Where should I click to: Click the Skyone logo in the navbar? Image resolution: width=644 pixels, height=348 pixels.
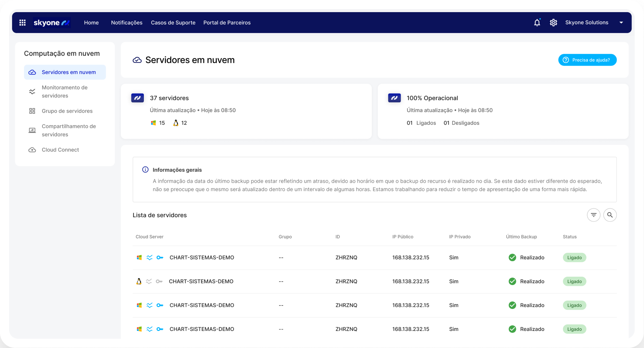click(51, 22)
